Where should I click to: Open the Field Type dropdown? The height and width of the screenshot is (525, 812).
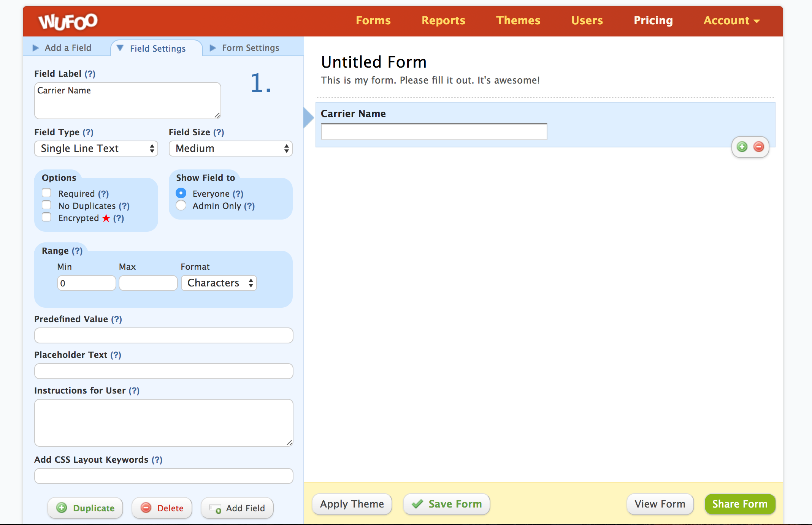(x=96, y=149)
